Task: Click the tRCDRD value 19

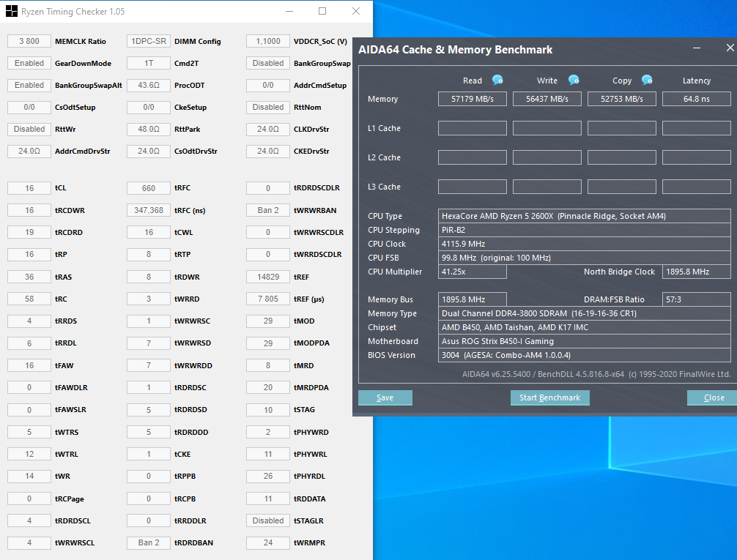Action: 29,232
